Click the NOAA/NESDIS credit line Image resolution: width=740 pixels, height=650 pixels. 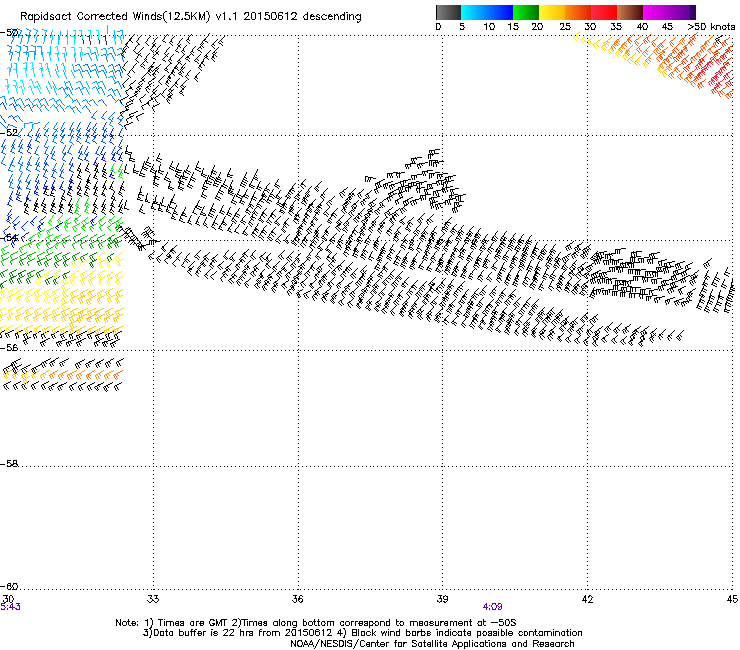click(432, 644)
